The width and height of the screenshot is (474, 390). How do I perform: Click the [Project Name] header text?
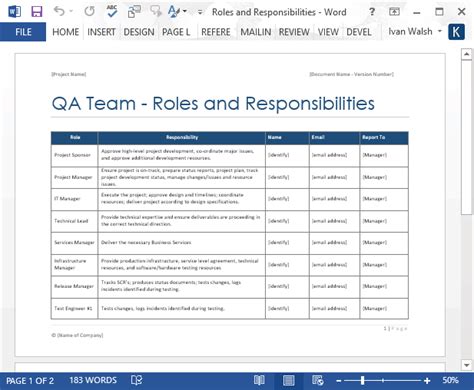pyautogui.click(x=69, y=74)
